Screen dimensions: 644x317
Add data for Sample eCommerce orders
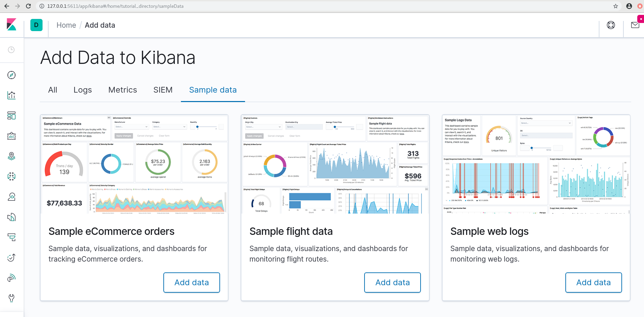(x=192, y=283)
